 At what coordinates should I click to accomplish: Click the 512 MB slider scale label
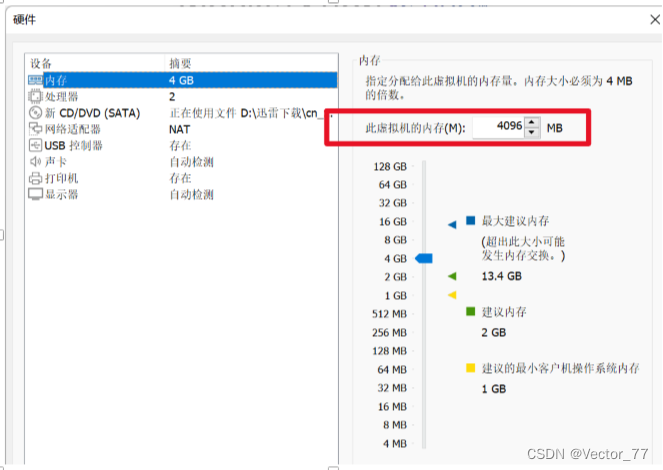click(x=389, y=314)
